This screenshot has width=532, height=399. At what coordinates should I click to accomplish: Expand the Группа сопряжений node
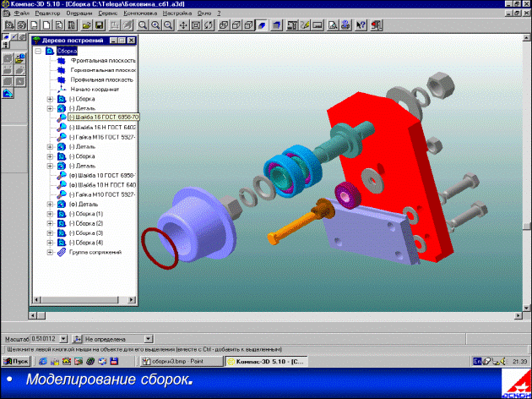click(x=50, y=252)
